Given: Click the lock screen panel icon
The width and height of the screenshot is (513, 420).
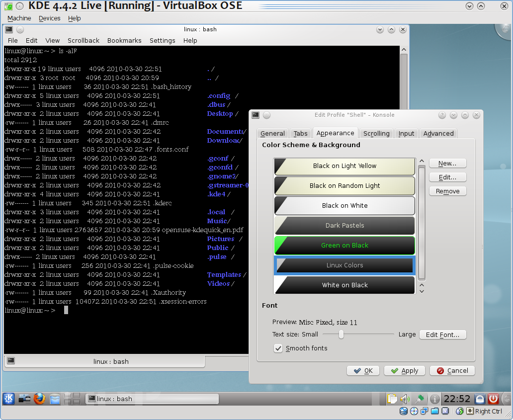Looking at the screenshot, I should click(480, 399).
